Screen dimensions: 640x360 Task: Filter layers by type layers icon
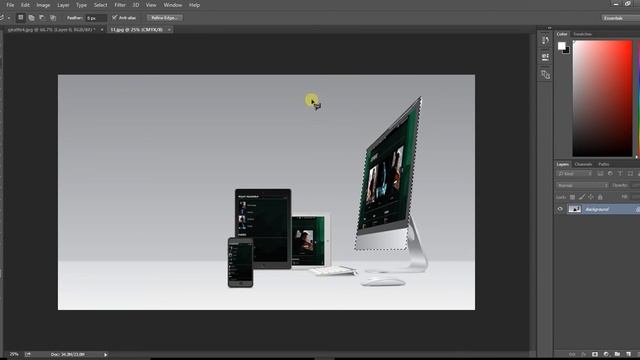point(620,174)
